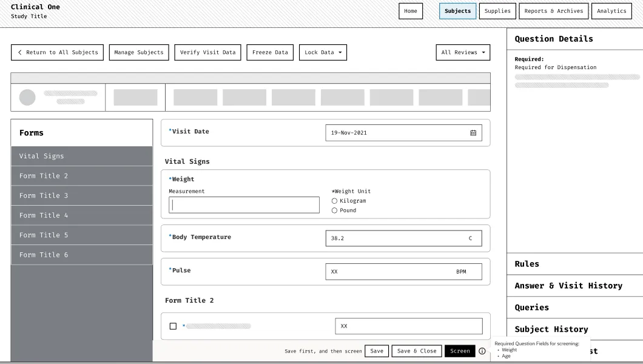Open the Supplies tab

(497, 11)
